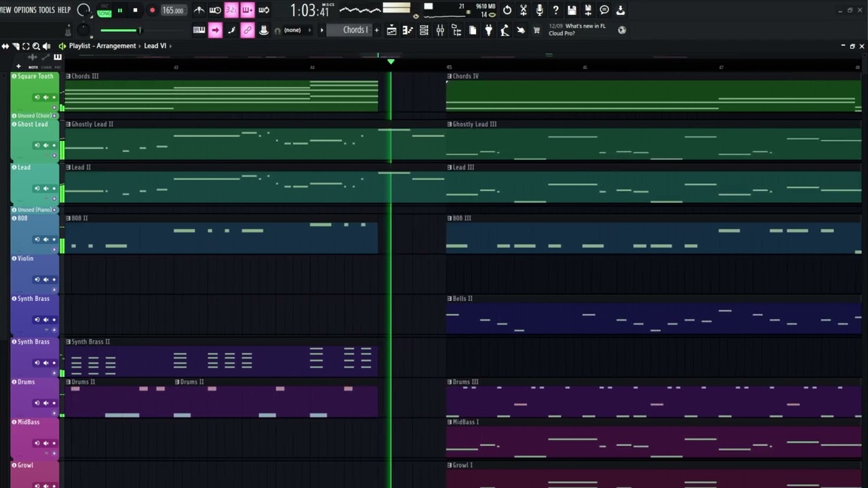Click the microphone recording icon
868x488 pixels.
tap(539, 10)
